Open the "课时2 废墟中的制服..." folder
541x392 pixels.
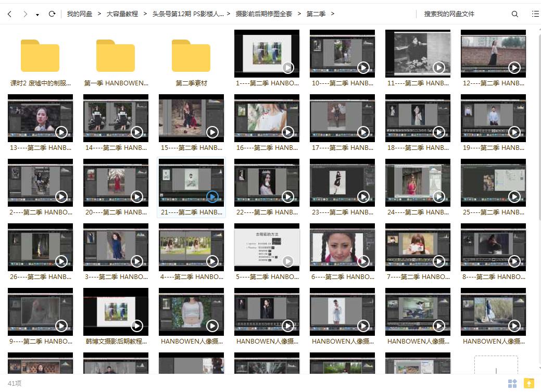(40, 55)
